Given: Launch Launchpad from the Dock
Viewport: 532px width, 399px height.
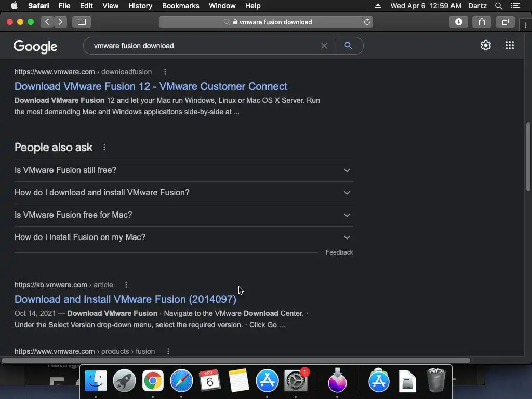Looking at the screenshot, I should tap(124, 381).
